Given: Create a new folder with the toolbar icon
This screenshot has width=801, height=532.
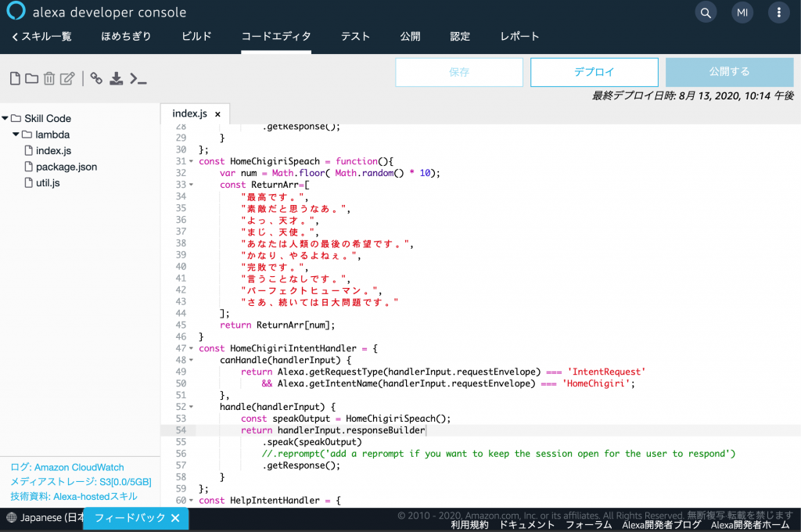Looking at the screenshot, I should point(31,78).
